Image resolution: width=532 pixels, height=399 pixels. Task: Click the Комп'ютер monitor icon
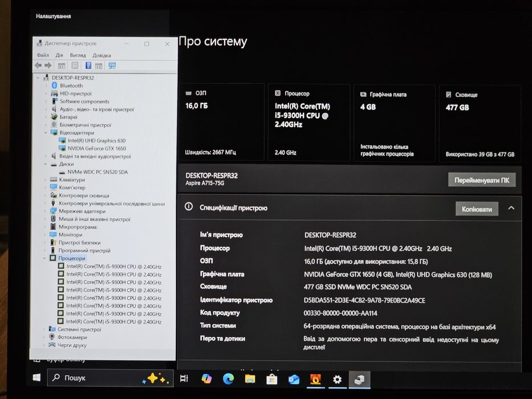(x=54, y=188)
